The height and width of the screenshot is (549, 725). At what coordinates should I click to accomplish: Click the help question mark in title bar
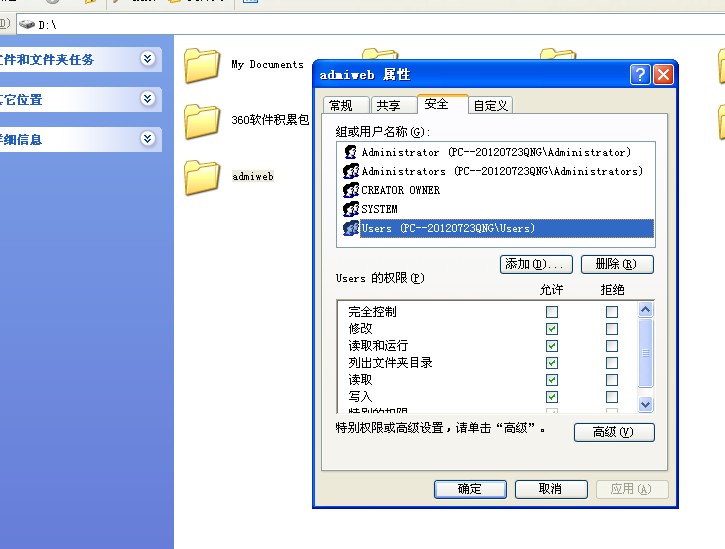point(640,75)
